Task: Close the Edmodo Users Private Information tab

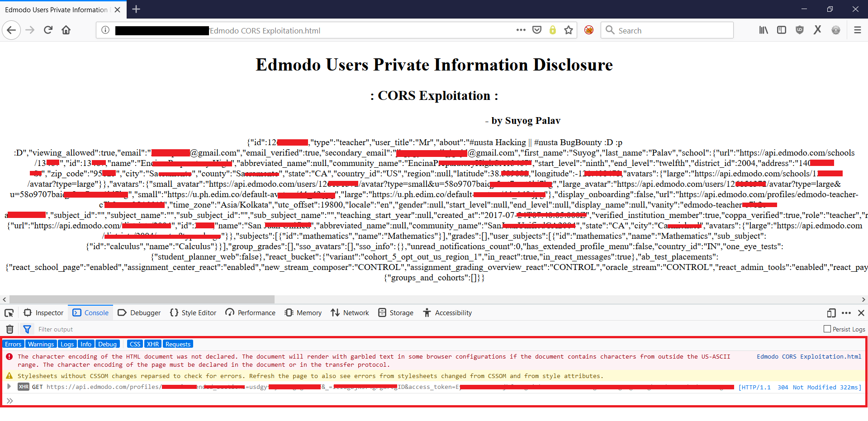Action: (118, 9)
